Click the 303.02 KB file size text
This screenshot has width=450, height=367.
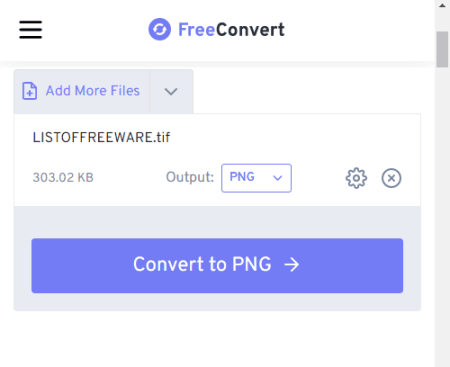coord(63,177)
